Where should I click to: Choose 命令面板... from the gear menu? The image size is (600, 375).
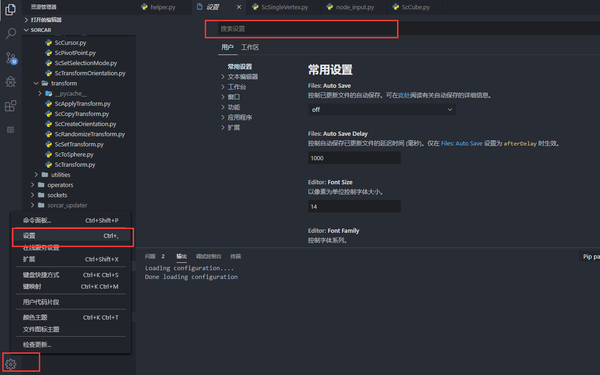(x=71, y=220)
